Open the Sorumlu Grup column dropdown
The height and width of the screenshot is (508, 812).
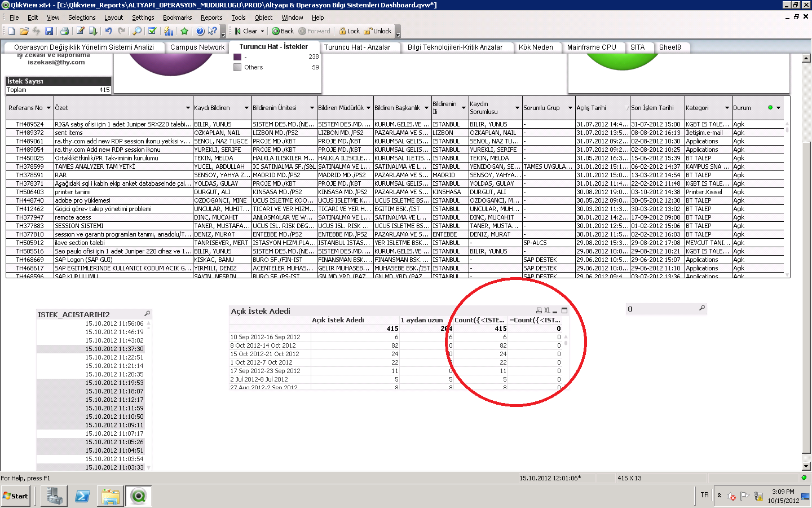pos(570,108)
